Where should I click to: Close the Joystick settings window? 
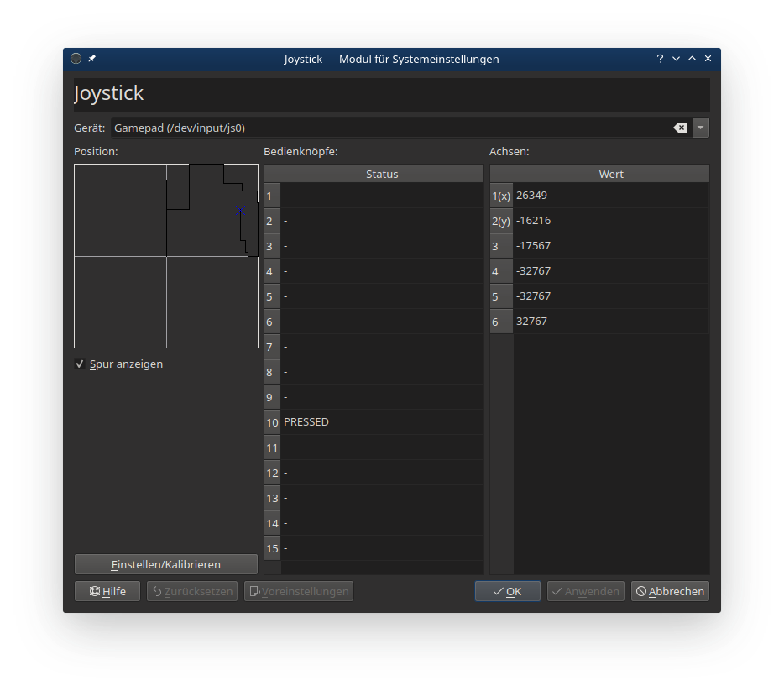pos(708,59)
